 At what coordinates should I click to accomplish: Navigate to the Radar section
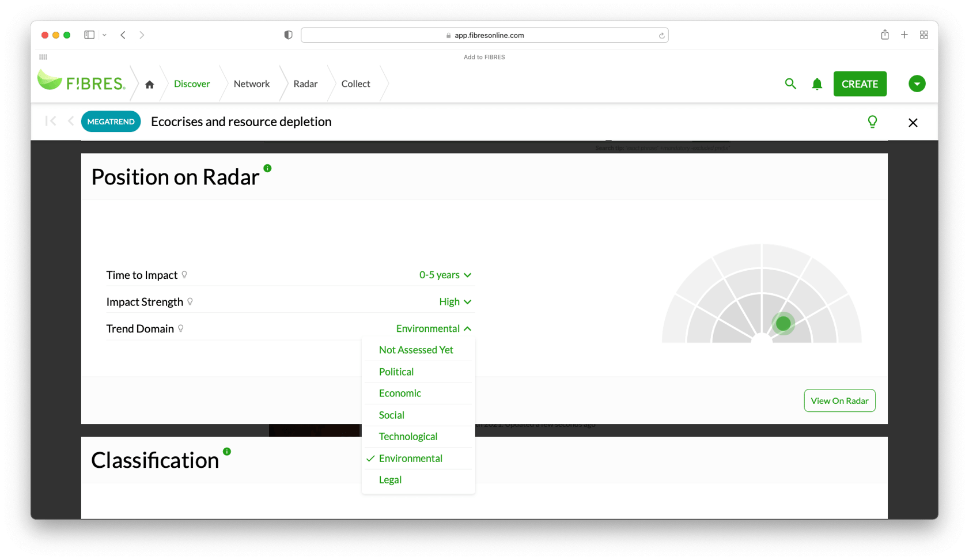(x=305, y=84)
